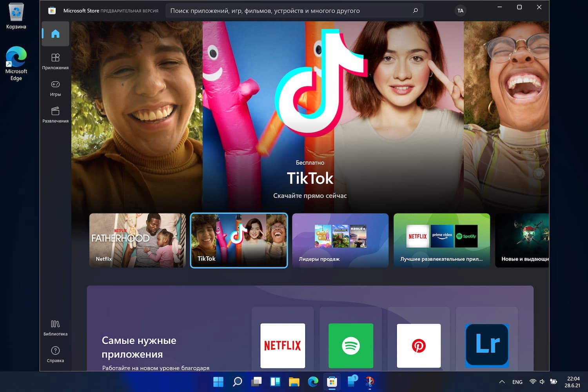Select the Microsoft Edge desktop shortcut
Screen dimensions: 588x392
click(16, 64)
